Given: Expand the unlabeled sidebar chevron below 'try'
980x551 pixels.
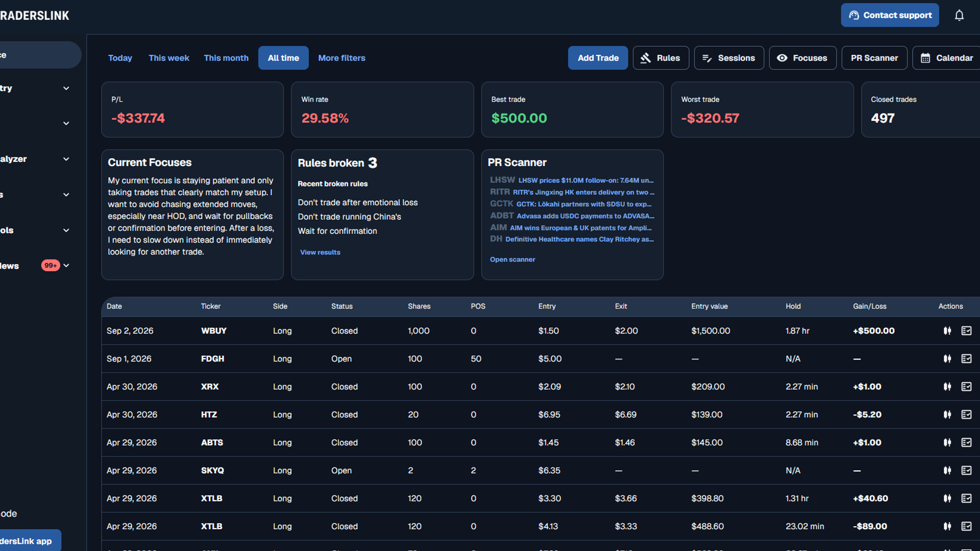Looking at the screenshot, I should click(66, 124).
